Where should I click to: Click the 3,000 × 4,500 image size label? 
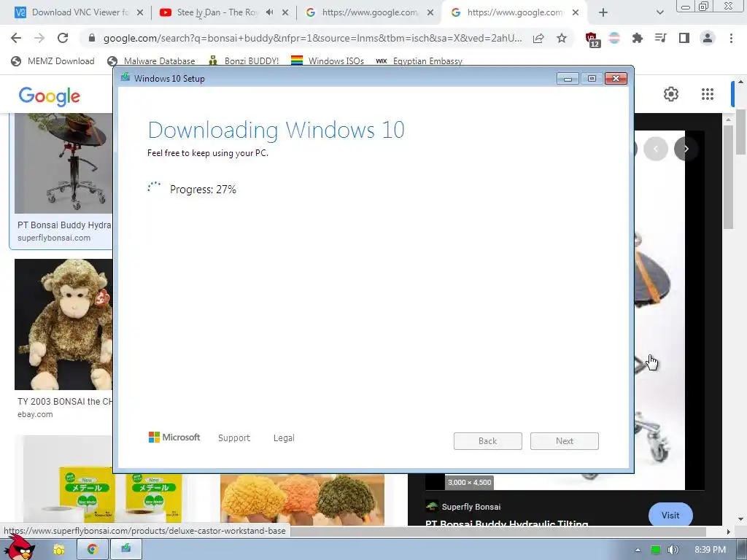[469, 483]
